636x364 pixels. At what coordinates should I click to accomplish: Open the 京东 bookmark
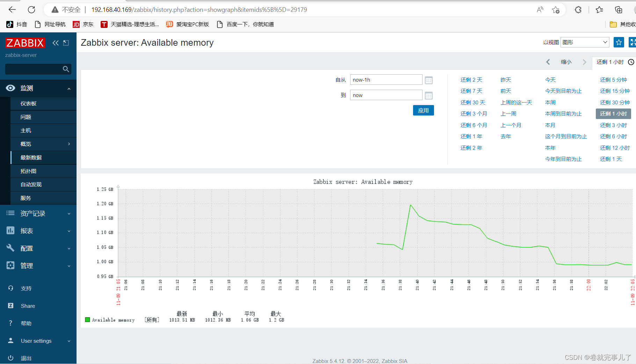pos(83,24)
